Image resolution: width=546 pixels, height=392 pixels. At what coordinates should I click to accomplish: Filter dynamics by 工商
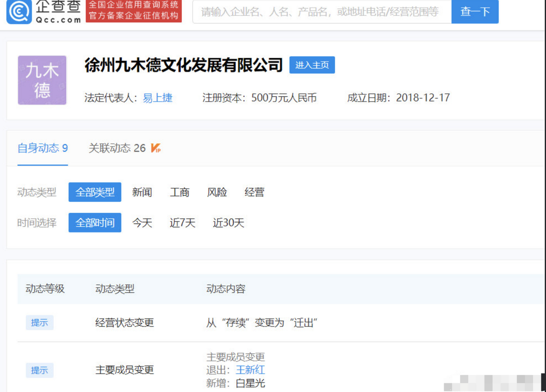pyautogui.click(x=180, y=192)
